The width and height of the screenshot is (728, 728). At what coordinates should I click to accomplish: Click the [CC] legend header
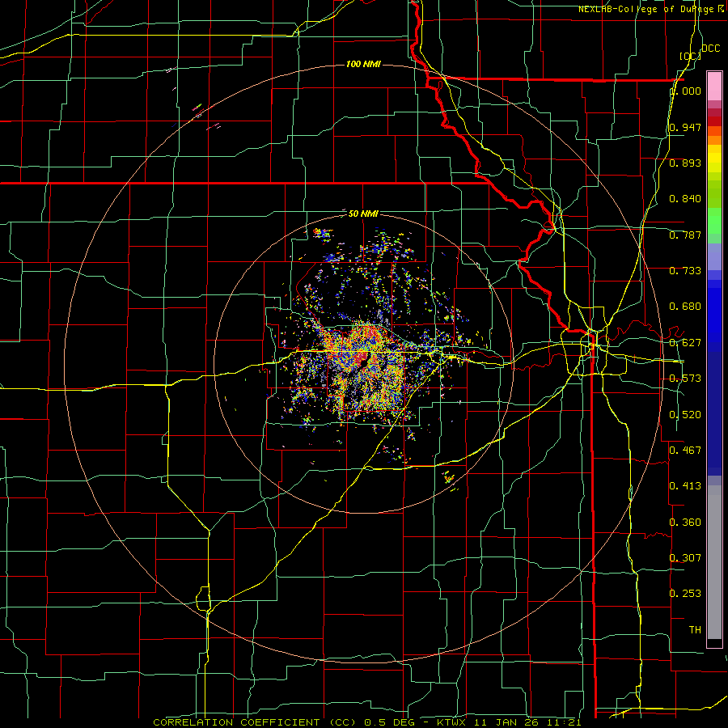click(690, 56)
